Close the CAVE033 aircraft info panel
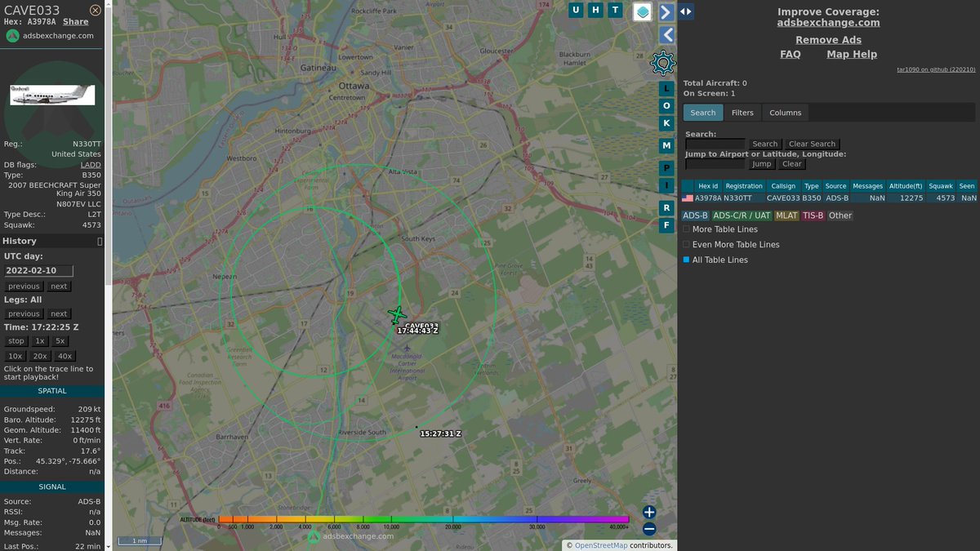980x551 pixels. tap(96, 10)
